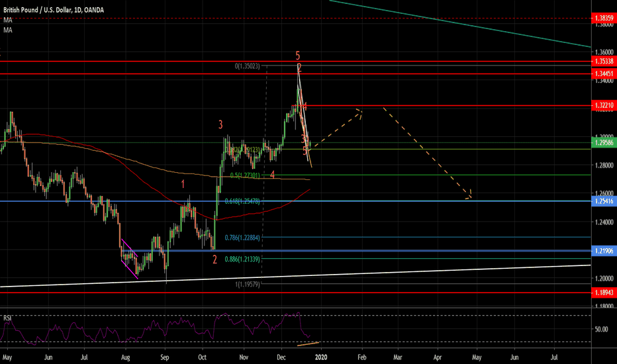The image size is (617, 364).
Task: Click the 1.28000 price axis value
Action: (x=604, y=165)
